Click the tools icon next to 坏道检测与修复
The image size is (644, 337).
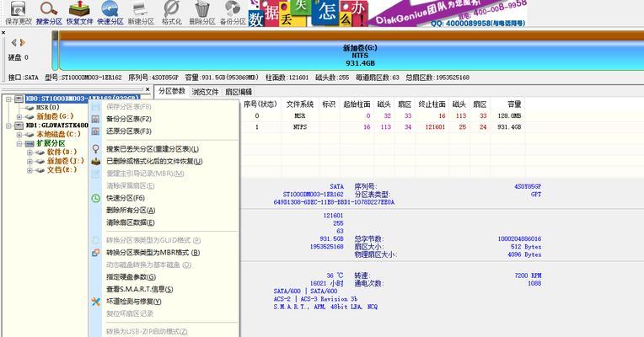coord(96,302)
